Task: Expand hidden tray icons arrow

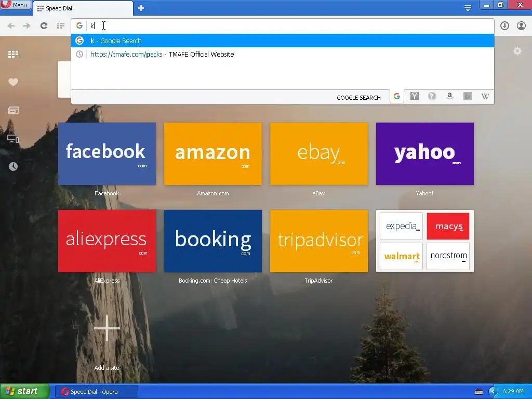Action: 493,392
